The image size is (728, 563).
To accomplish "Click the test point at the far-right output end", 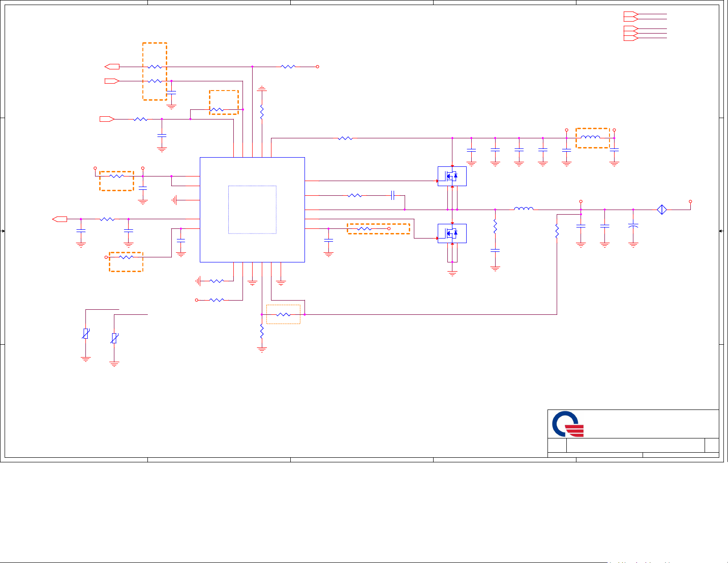I will pos(690,201).
